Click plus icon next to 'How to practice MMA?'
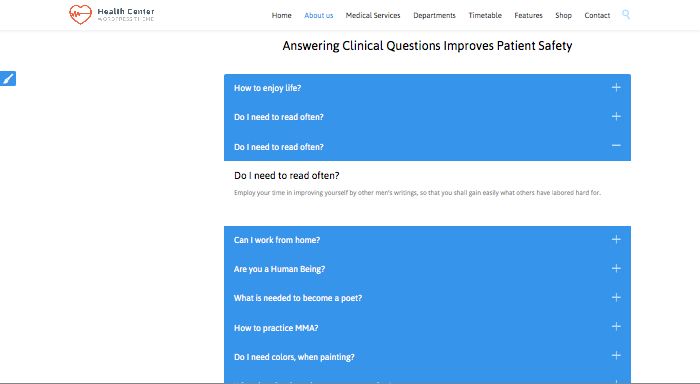Screen dimensions: 700x384 coord(616,327)
